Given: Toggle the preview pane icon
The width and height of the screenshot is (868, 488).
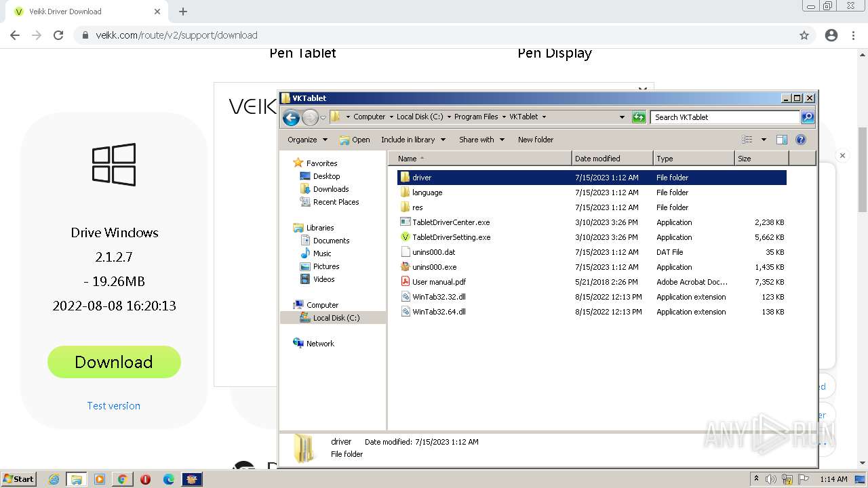Looking at the screenshot, I should (x=782, y=140).
